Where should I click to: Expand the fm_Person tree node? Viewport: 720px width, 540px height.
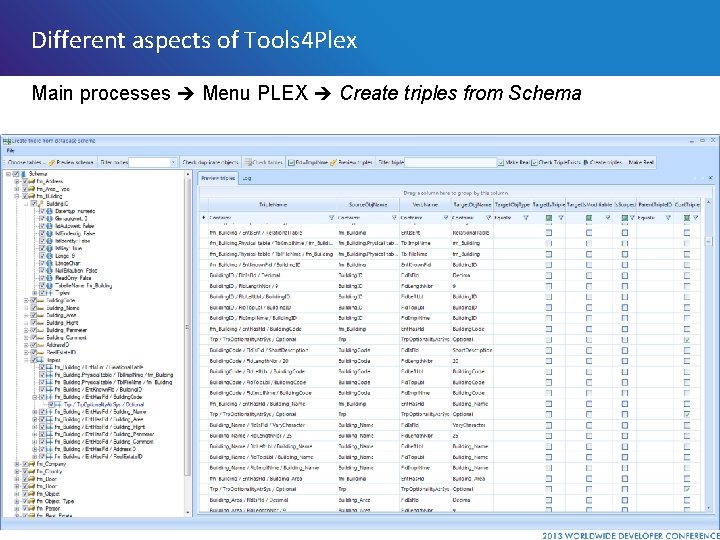pyautogui.click(x=17, y=509)
